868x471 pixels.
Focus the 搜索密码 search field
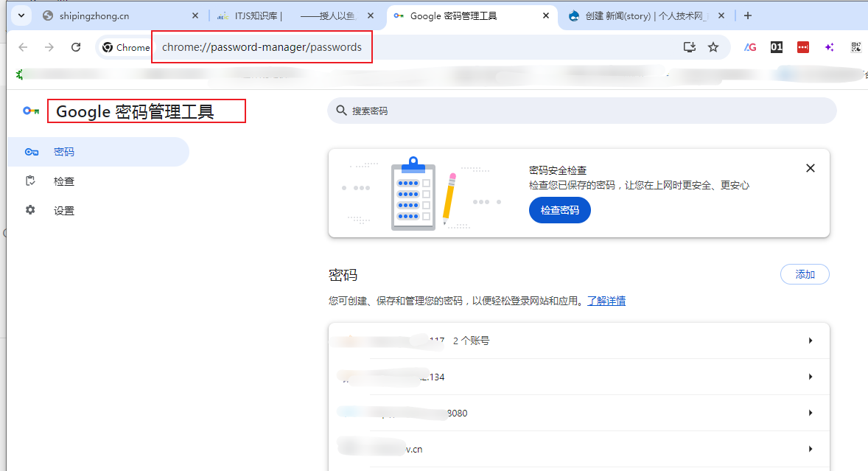582,111
